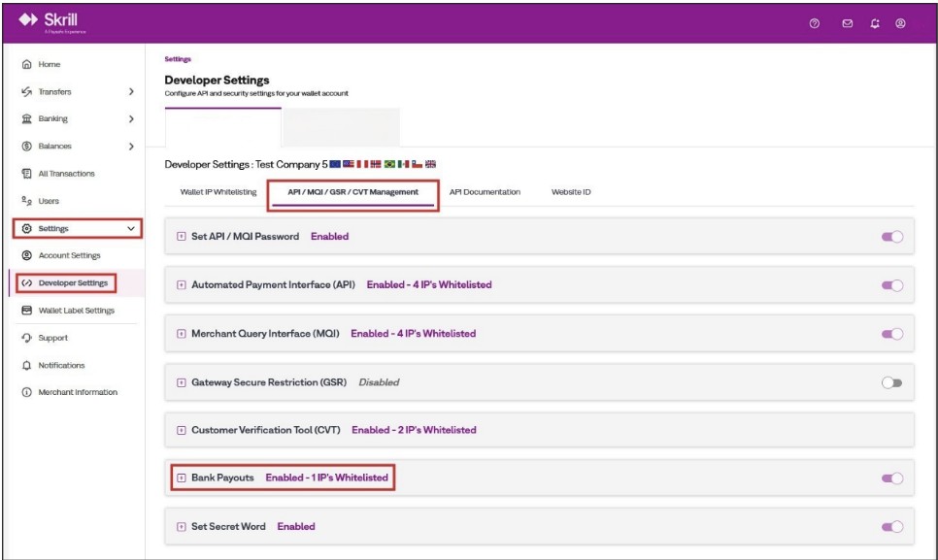
Task: Click the "Disabled" GSR status text
Action: click(379, 381)
